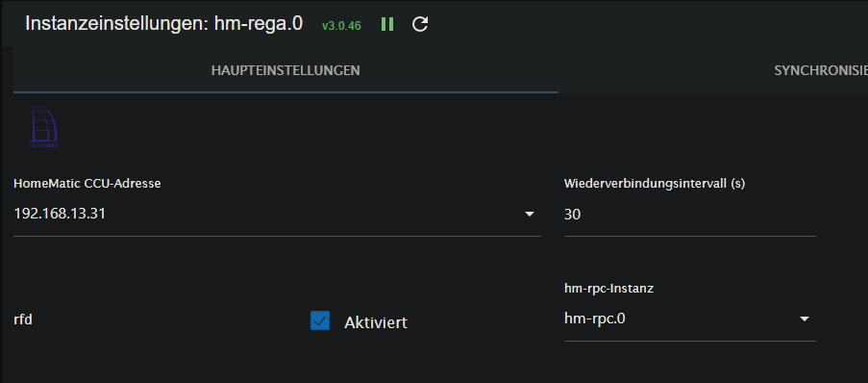Click the Instanzeinstellungen: hm-rega.0 title
This screenshot has height=383, width=868.
163,24
